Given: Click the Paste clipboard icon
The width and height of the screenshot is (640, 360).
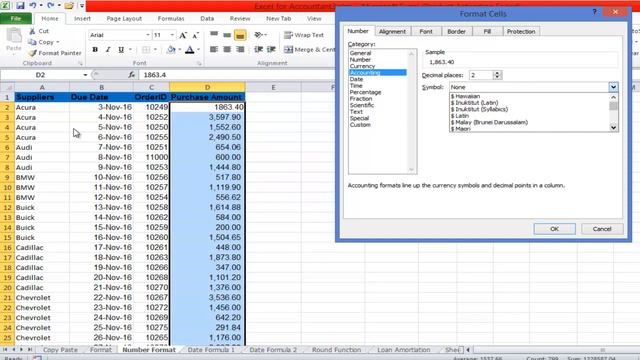Looking at the screenshot, I should tap(13, 36).
